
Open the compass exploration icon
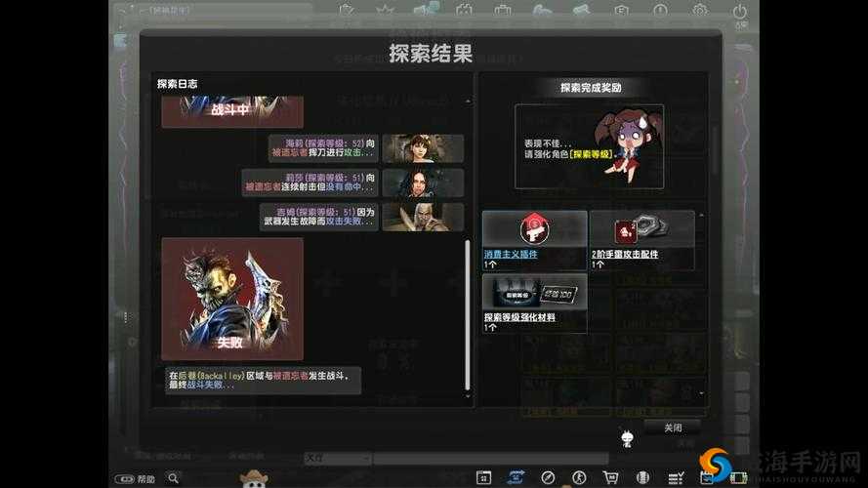tap(548, 477)
